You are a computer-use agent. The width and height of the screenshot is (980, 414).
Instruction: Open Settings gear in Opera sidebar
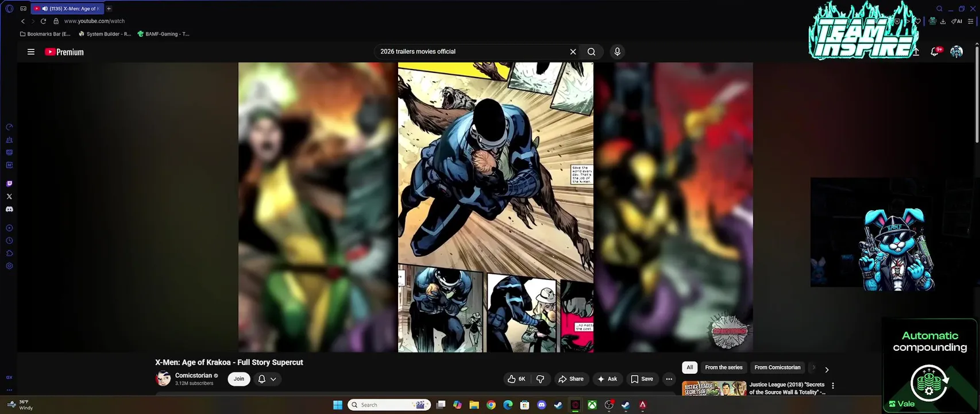[9, 266]
